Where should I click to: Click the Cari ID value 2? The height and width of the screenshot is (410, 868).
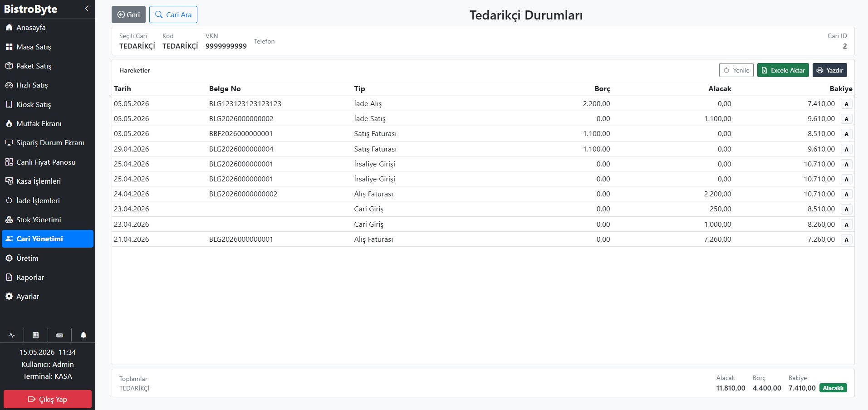point(845,46)
